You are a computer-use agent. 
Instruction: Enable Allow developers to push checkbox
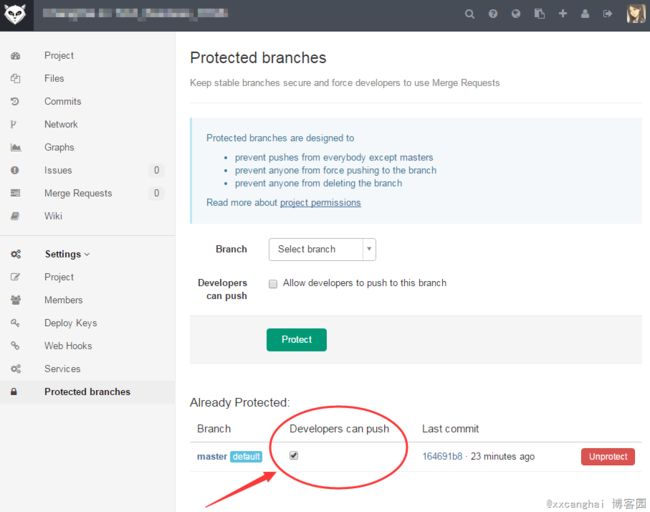(273, 284)
